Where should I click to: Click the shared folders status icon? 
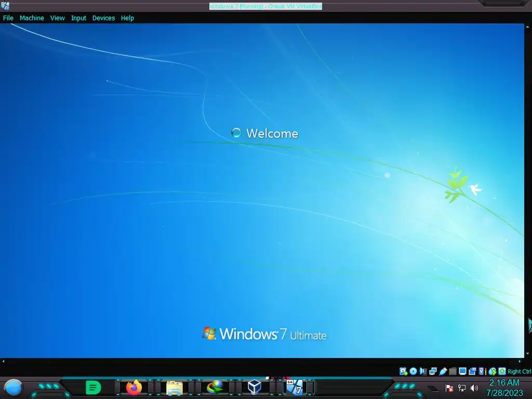click(x=453, y=371)
